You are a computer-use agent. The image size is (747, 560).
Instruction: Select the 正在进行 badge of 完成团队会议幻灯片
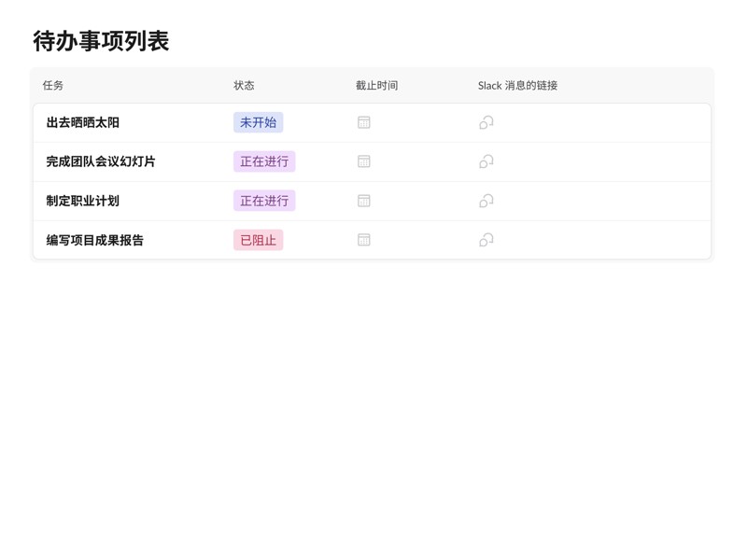pyautogui.click(x=264, y=161)
